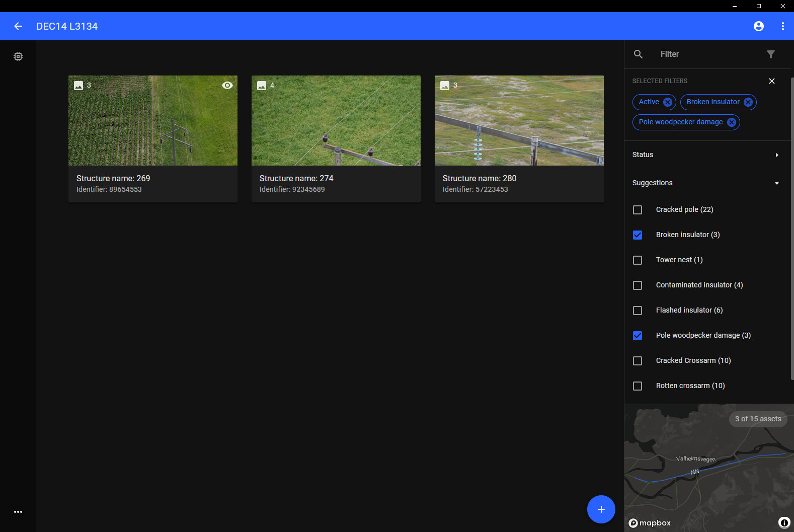Click the filter panel scrollbar
Image resolution: width=794 pixels, height=532 pixels.
[792, 229]
